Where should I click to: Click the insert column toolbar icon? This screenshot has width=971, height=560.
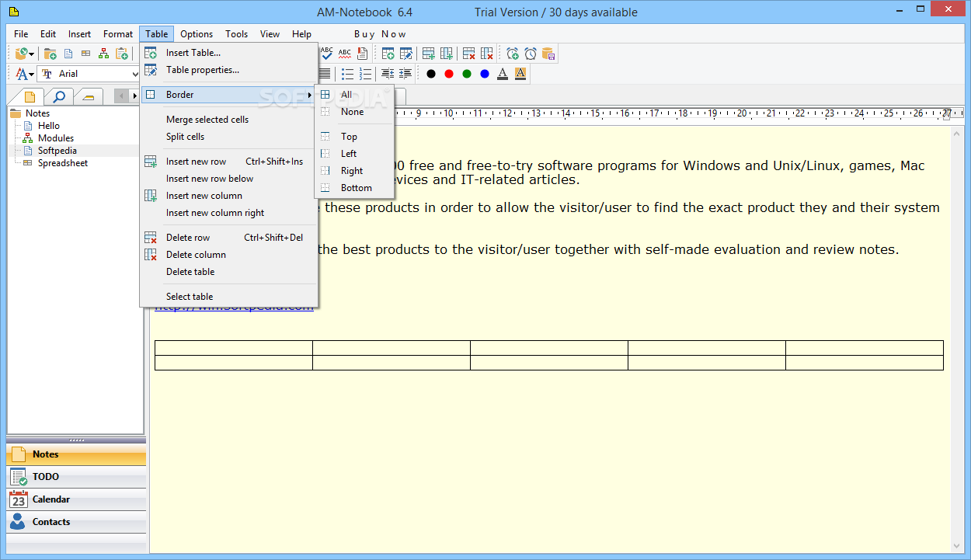(447, 54)
